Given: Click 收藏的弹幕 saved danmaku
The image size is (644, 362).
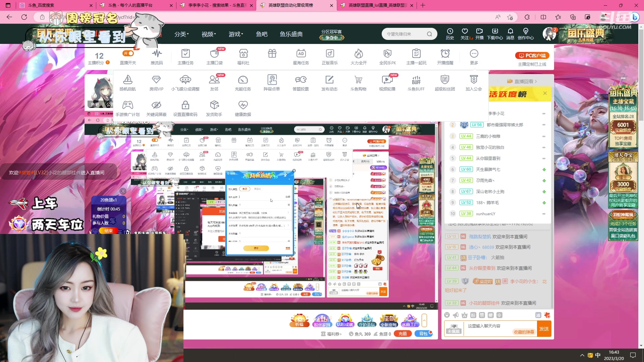Looking at the screenshot, I should 524,332.
